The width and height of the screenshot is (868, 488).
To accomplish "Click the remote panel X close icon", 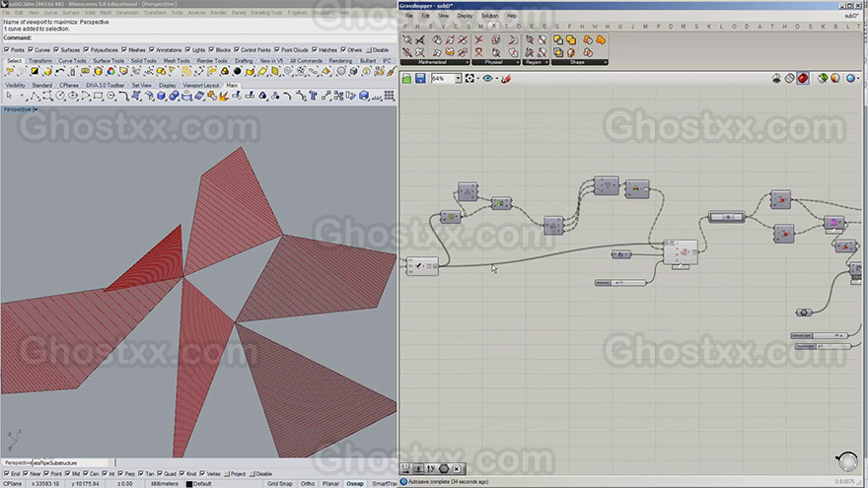I will tap(457, 468).
